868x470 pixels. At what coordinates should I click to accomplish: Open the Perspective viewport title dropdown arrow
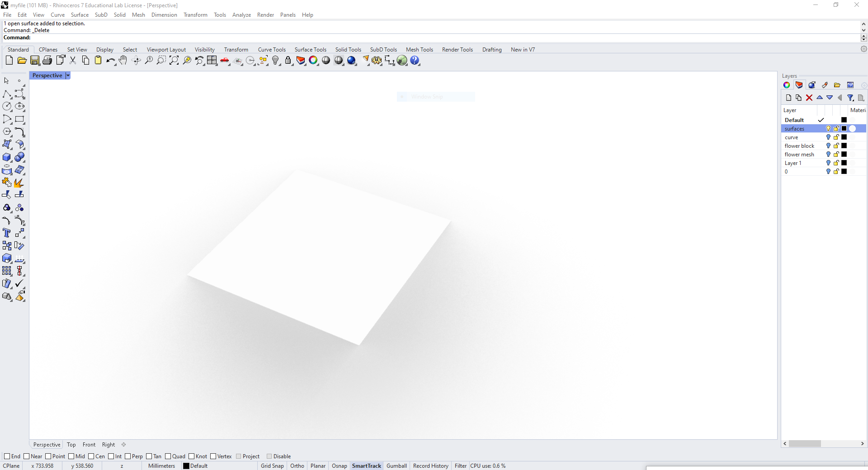click(68, 75)
